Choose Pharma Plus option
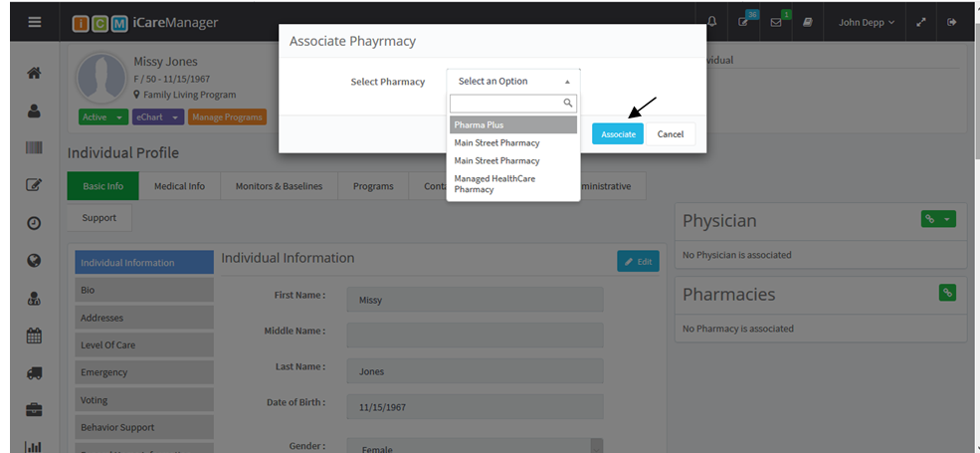The image size is (980, 453). (513, 125)
